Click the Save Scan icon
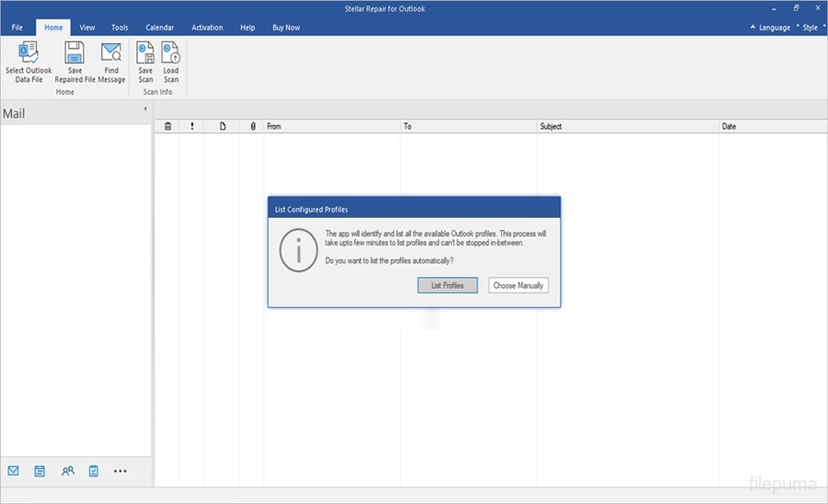The width and height of the screenshot is (828, 504). [x=145, y=52]
